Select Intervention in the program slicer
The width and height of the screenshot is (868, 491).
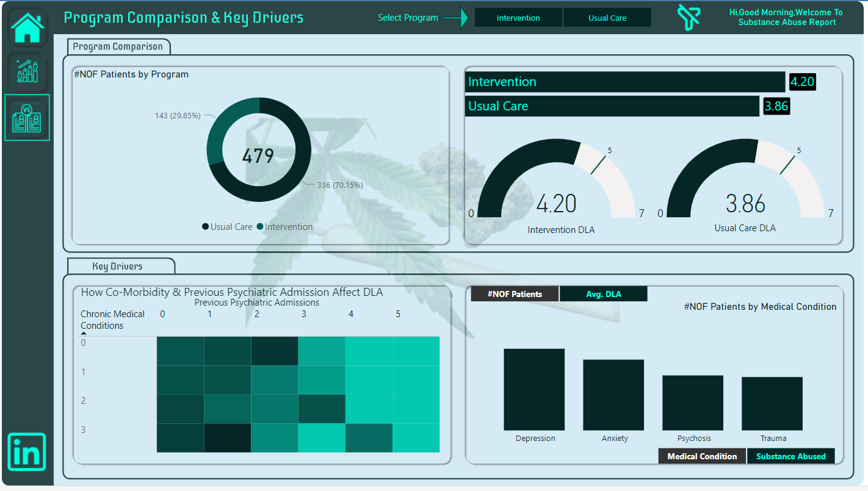518,17
